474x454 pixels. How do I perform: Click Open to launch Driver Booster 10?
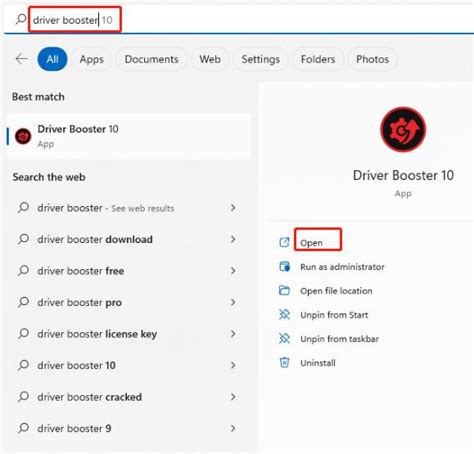pos(311,243)
